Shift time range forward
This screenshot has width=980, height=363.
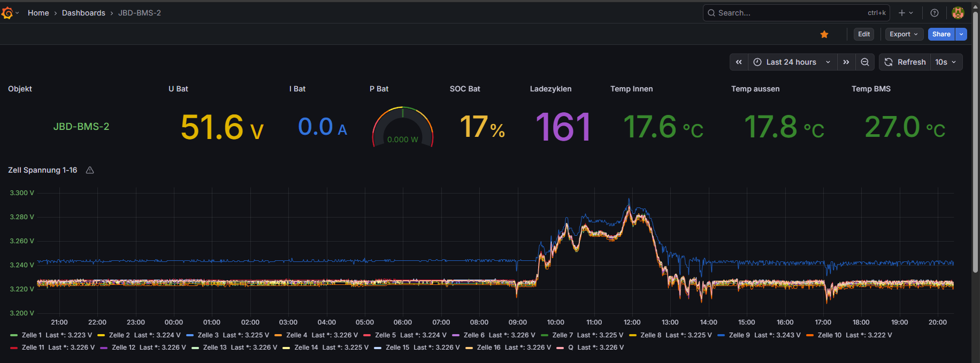click(x=846, y=62)
